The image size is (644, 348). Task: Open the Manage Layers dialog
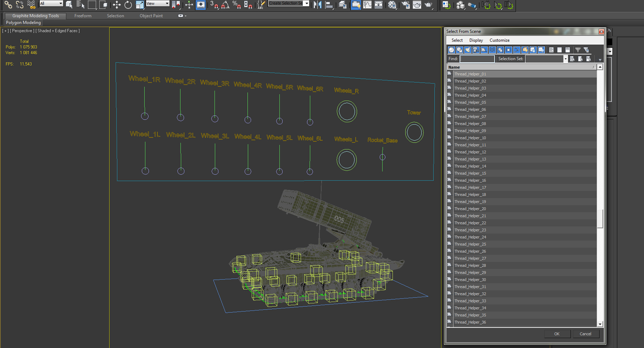[x=342, y=4]
